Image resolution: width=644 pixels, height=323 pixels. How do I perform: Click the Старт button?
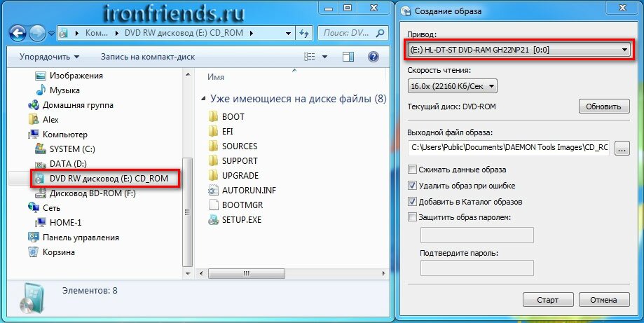(547, 300)
